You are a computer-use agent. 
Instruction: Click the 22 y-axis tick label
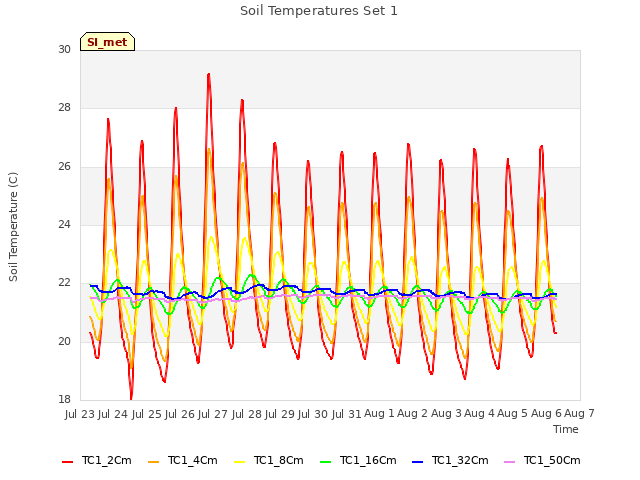(x=64, y=283)
